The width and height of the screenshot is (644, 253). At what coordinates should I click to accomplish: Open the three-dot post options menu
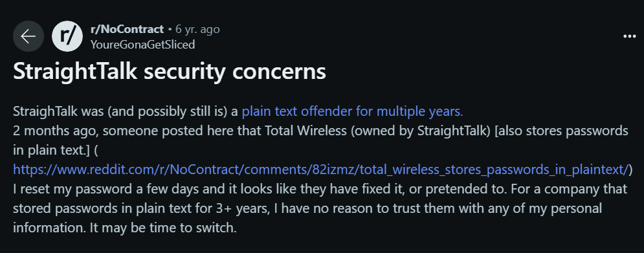click(x=629, y=36)
